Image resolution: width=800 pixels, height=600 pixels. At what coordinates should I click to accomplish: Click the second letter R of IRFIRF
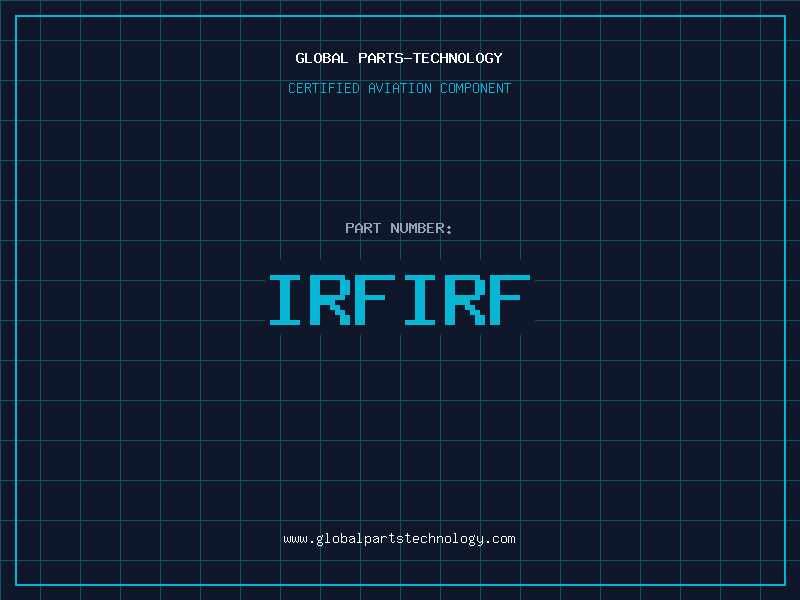click(464, 299)
